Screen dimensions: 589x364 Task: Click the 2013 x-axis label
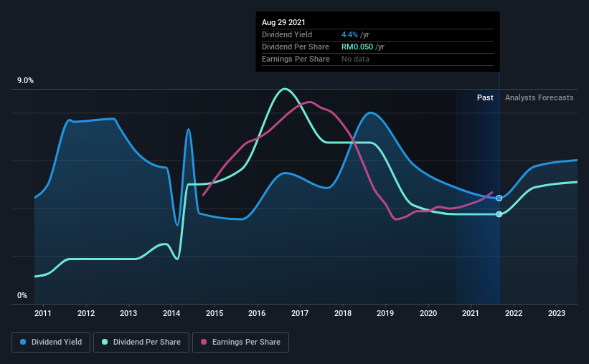click(128, 313)
